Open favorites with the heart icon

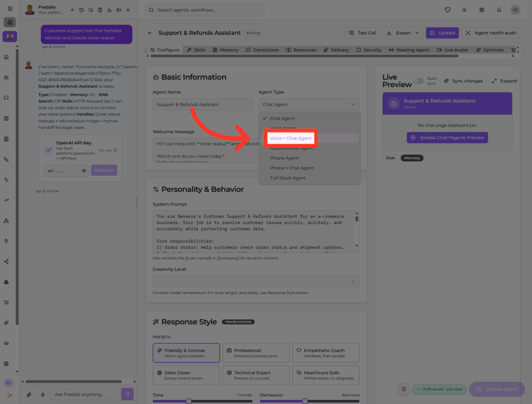click(447, 10)
